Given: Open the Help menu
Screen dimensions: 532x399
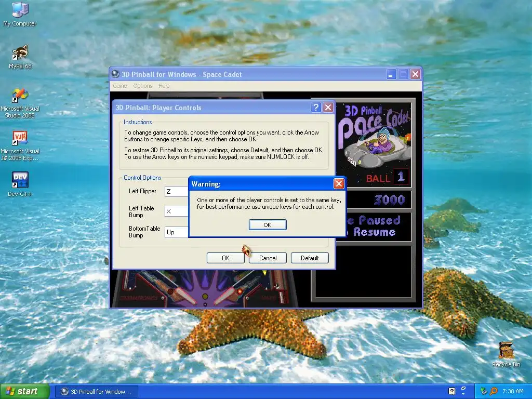Looking at the screenshot, I should click(x=164, y=86).
